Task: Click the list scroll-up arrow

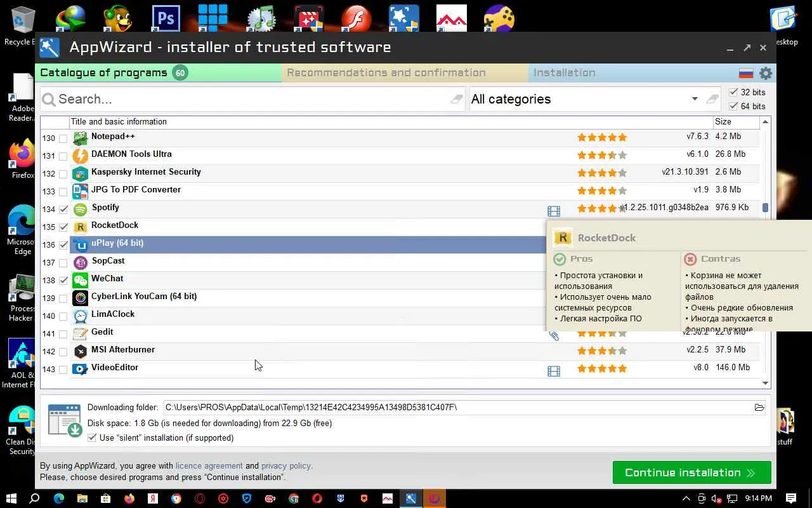Action: (765, 122)
